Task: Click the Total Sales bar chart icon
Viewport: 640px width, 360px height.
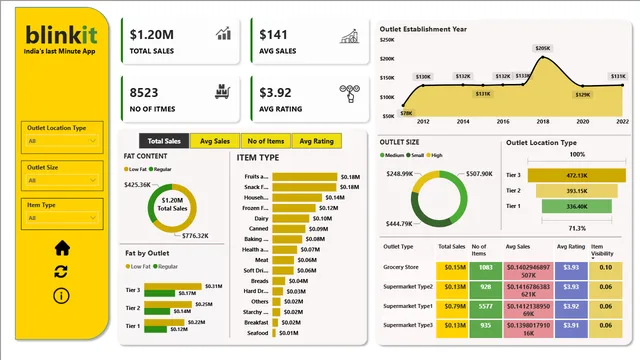Action: pyautogui.click(x=223, y=33)
